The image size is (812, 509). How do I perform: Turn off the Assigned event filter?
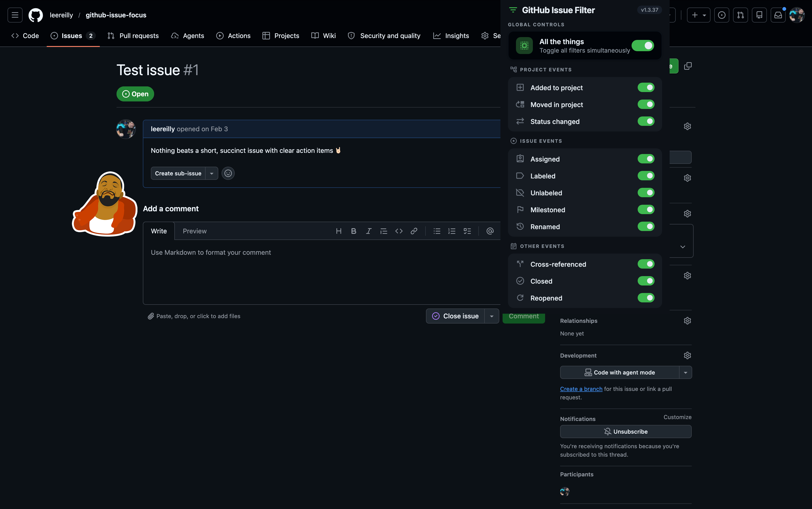coord(646,158)
